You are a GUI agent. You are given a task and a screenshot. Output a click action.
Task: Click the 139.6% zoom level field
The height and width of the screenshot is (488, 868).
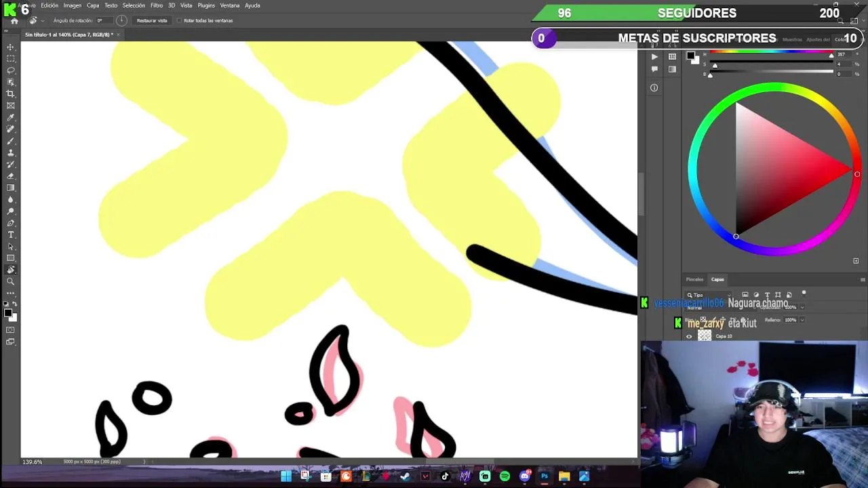coord(33,462)
